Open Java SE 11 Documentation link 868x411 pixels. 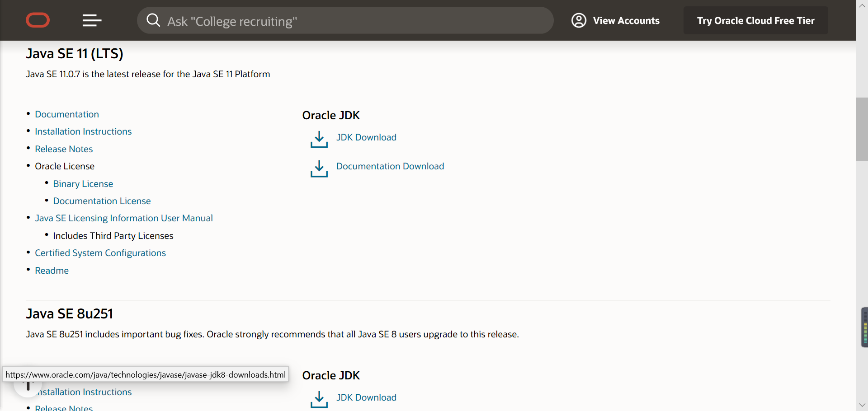67,114
